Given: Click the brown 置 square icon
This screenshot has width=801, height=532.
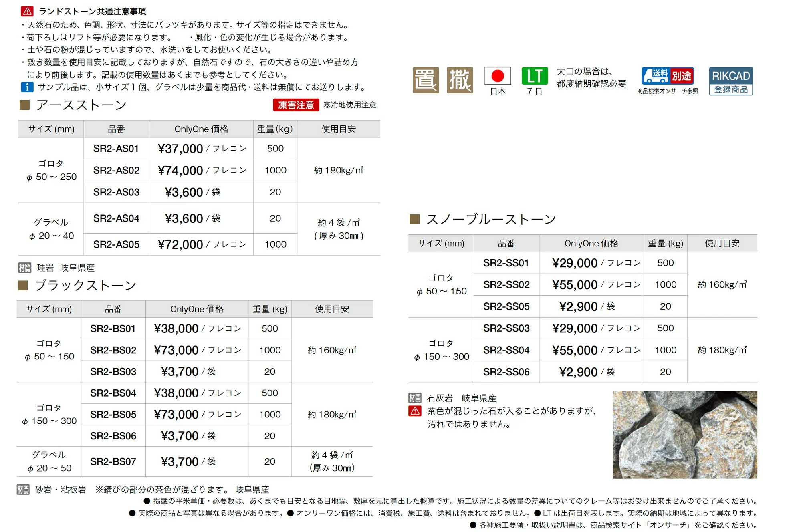Looking at the screenshot, I should coord(426,80).
